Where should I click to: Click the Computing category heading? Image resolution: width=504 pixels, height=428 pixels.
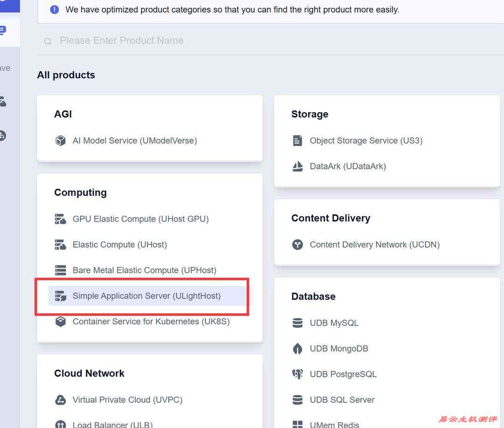80,193
